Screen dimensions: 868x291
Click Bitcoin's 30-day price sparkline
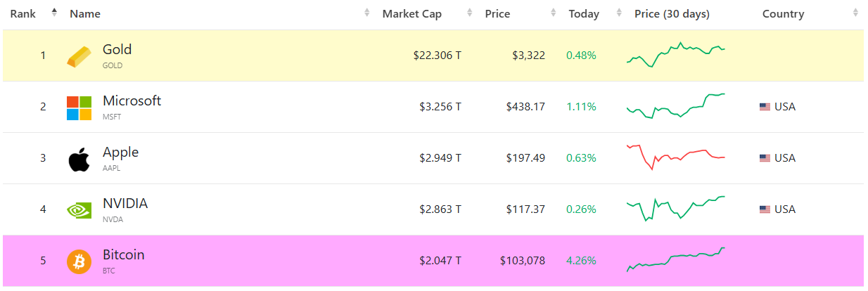[675, 259]
